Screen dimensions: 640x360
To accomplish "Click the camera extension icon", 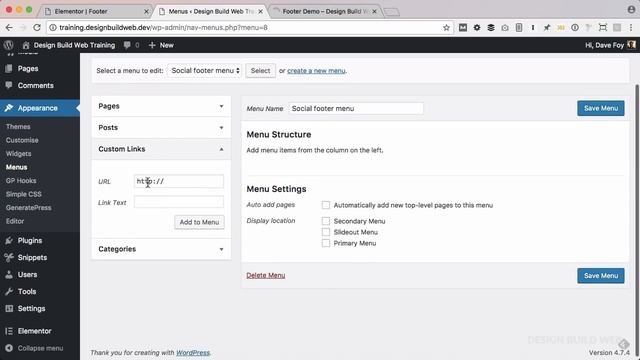I will (505, 27).
